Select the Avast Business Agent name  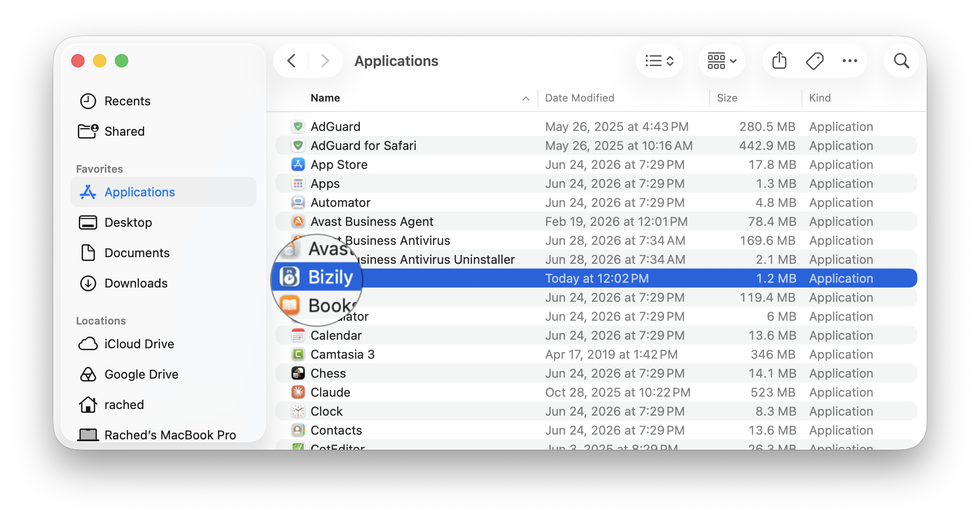tap(372, 222)
